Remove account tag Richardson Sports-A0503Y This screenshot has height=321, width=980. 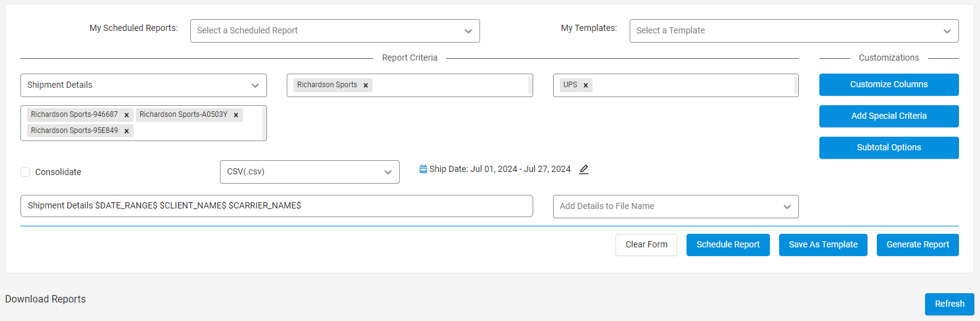pyautogui.click(x=236, y=115)
